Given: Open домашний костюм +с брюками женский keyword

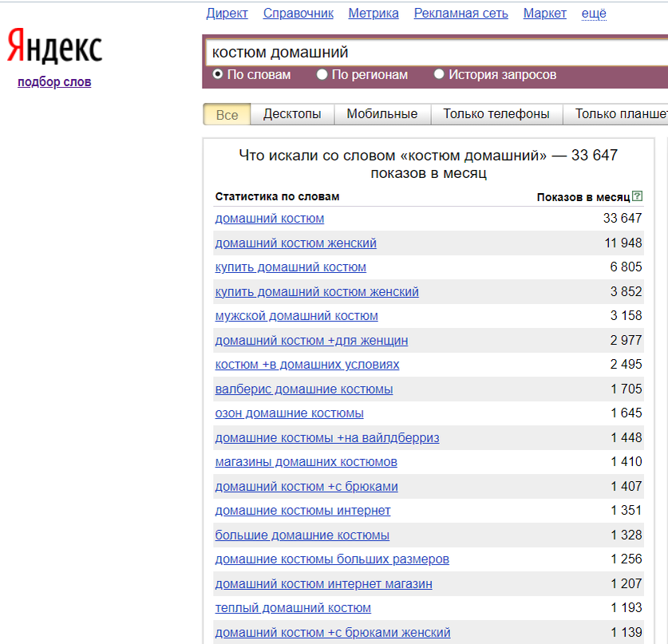Looking at the screenshot, I should coord(333,633).
